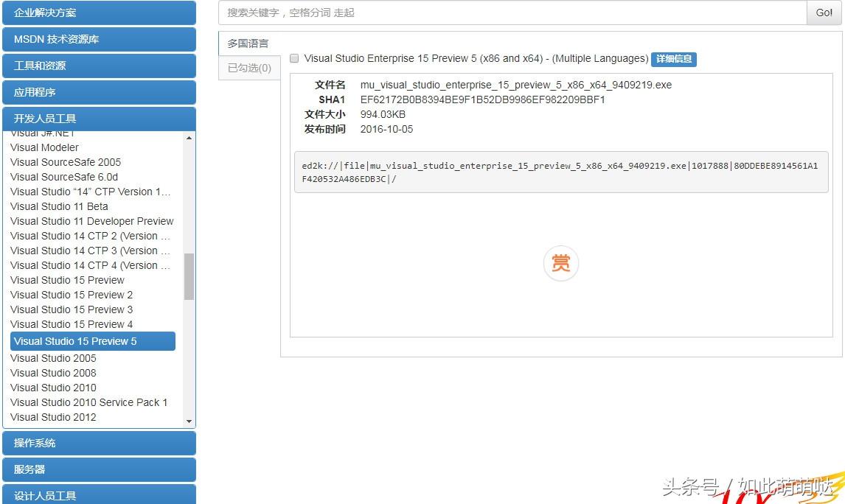Select Visual Studio 15 Preview 2
This screenshot has height=504, width=845.
71,295
